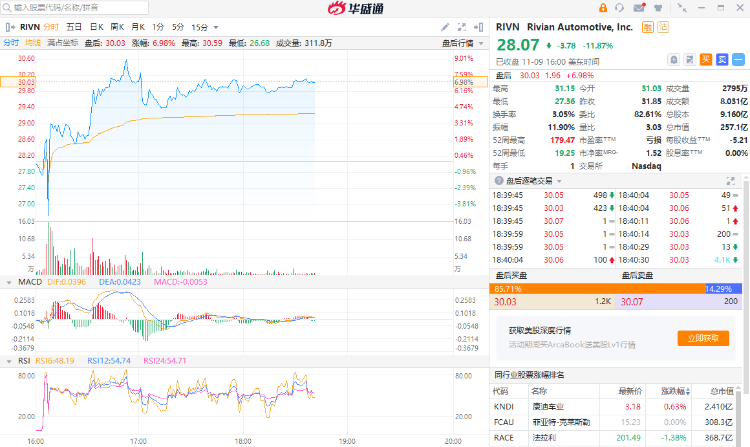The width and height of the screenshot is (750, 447).
Task: Click the orange lock icon in title bar
Action: (x=603, y=8)
